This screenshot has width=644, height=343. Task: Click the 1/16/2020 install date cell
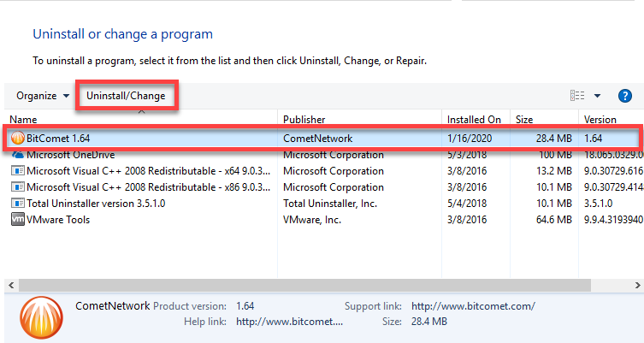[470, 139]
